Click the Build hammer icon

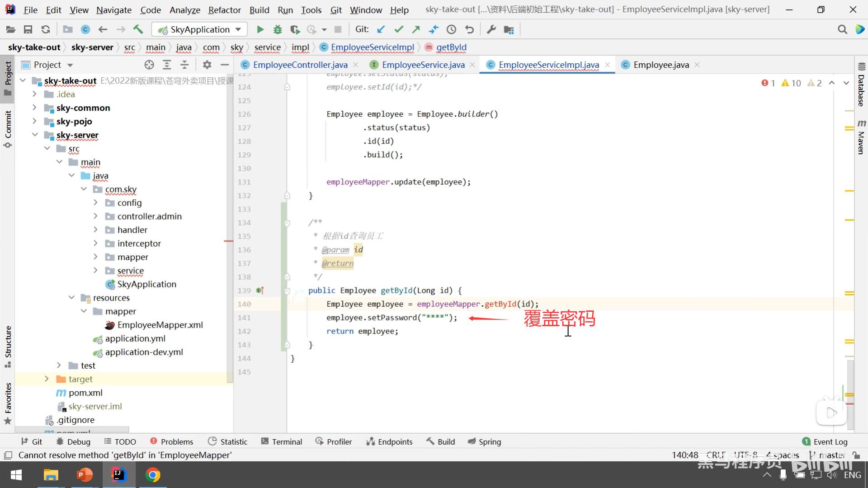(138, 30)
